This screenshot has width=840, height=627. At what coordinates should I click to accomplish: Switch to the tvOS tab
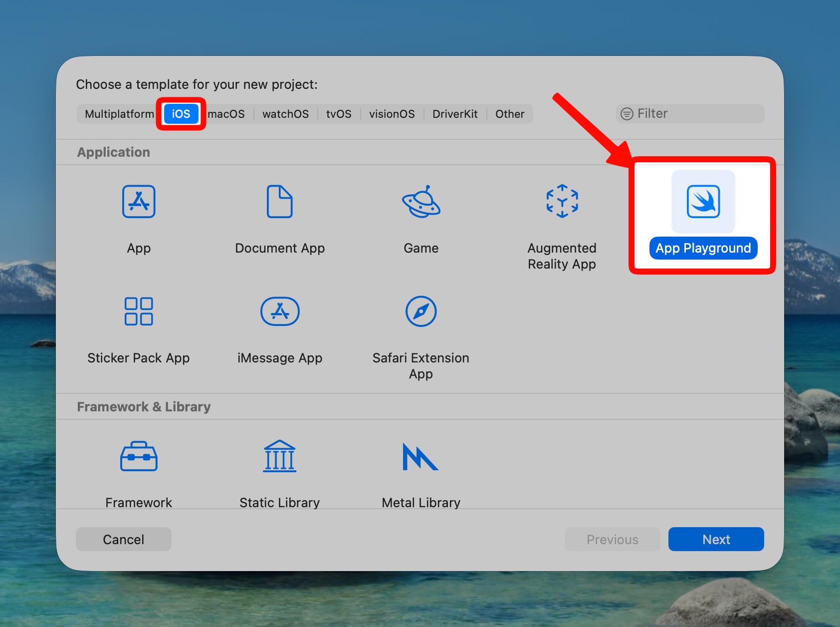[x=339, y=114]
